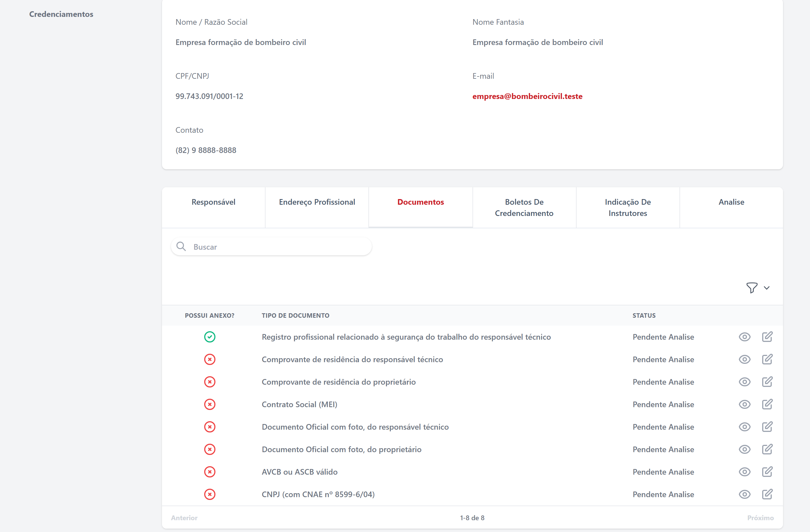Image resolution: width=810 pixels, height=532 pixels.
Task: Click the green attachment check for Registro profissional
Action: point(210,337)
